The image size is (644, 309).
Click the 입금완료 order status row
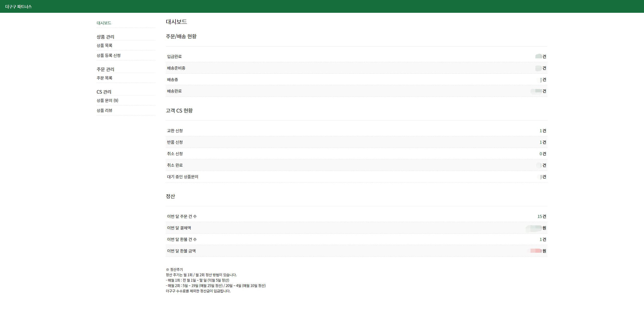coord(174,57)
